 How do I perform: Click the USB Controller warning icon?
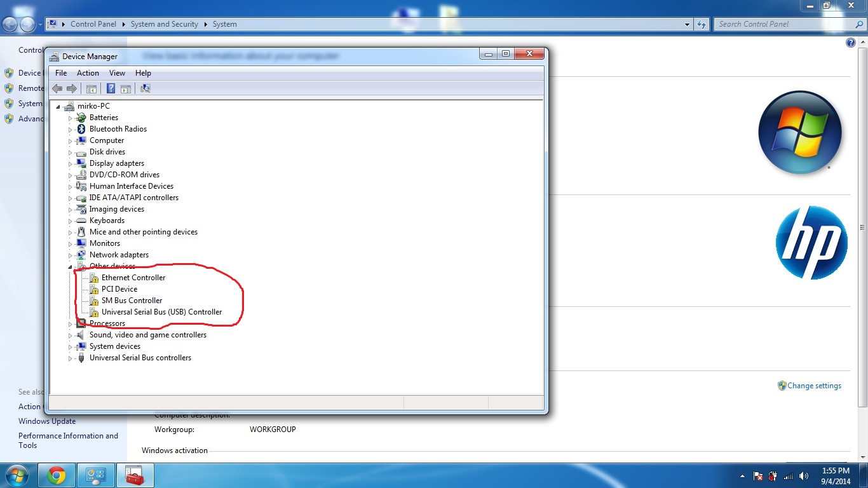point(93,312)
